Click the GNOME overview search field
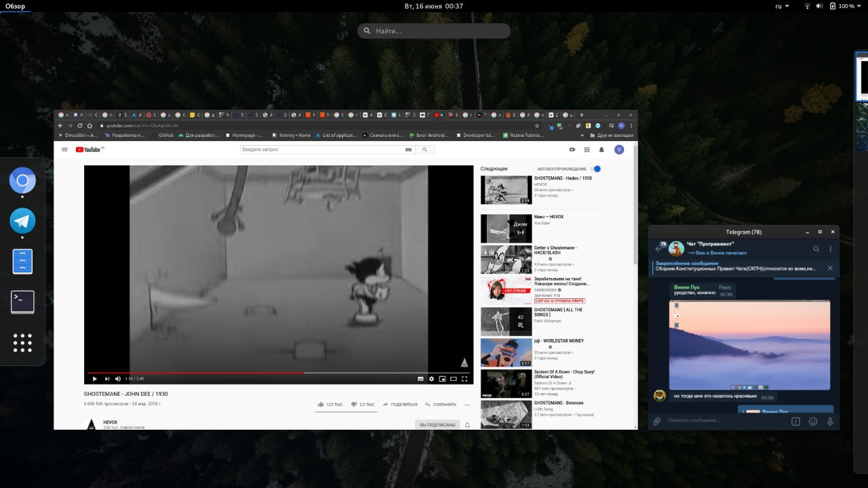The image size is (868, 488). tap(434, 30)
